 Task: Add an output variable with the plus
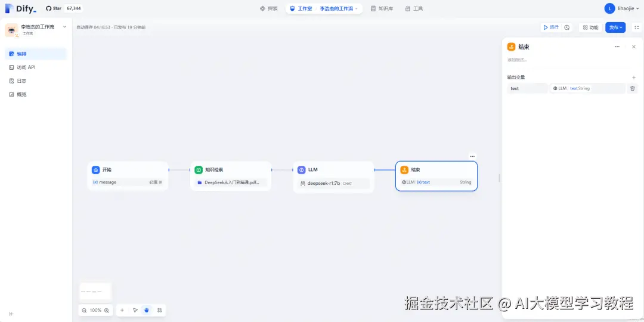click(x=634, y=77)
